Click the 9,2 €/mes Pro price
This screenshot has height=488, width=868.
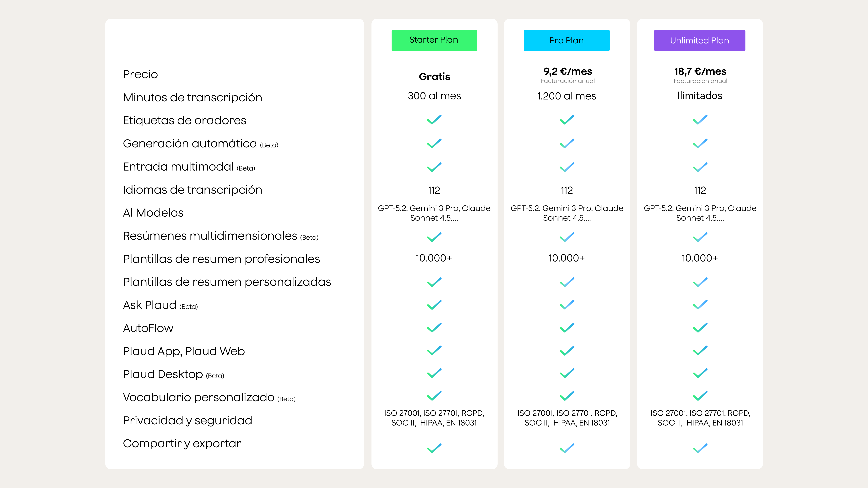tap(567, 71)
